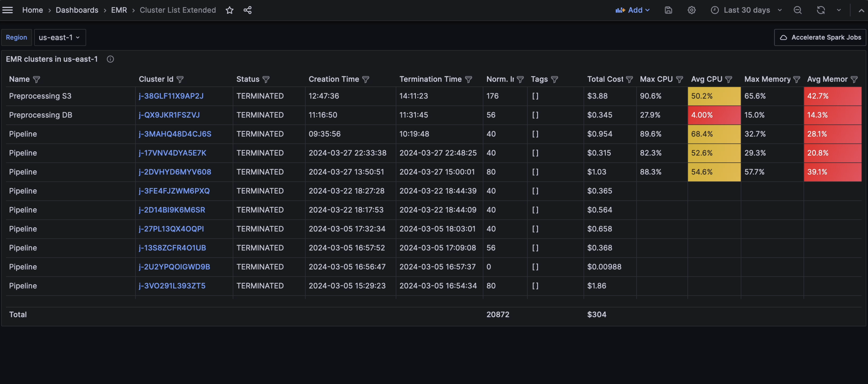Open the Last 30 days time picker
The width and height of the screenshot is (868, 384).
(746, 10)
